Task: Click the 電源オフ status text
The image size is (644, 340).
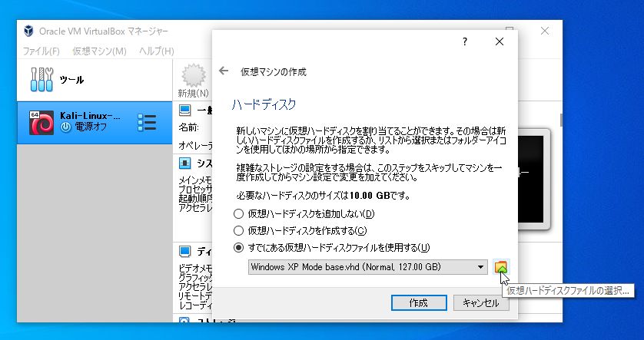Action: pyautogui.click(x=91, y=127)
